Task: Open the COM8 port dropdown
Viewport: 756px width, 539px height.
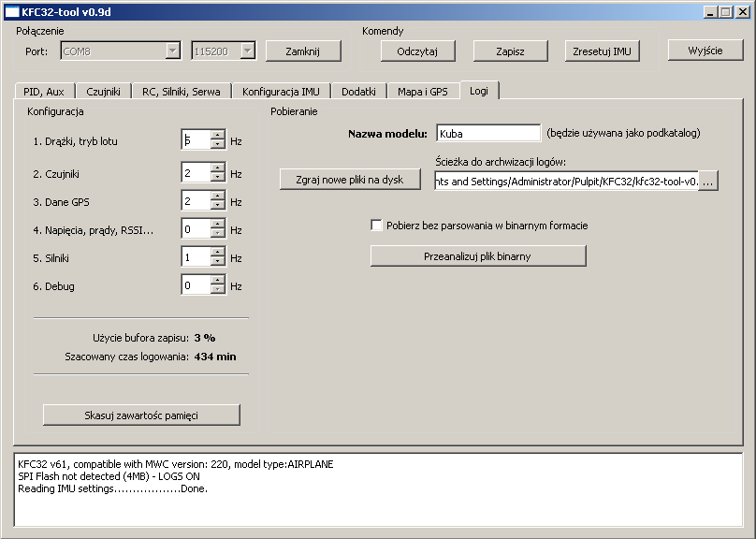Action: 172,51
